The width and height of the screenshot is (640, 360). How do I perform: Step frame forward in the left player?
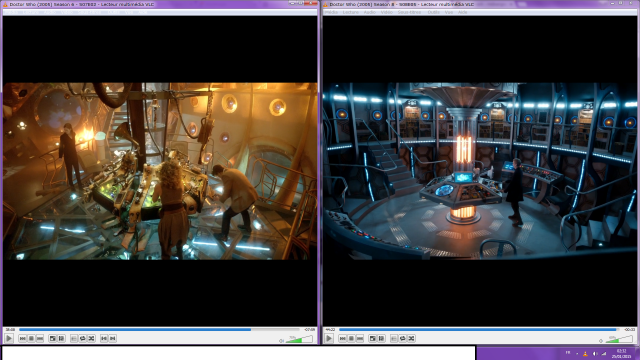(113, 338)
